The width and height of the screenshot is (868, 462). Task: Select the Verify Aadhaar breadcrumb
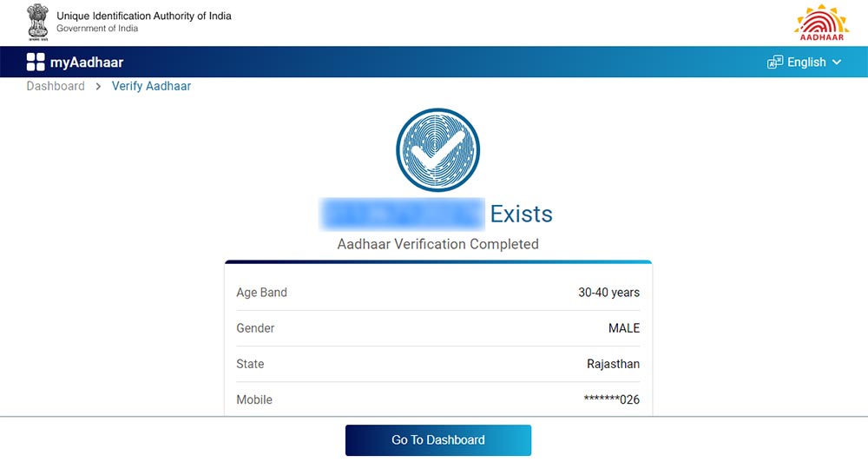point(151,87)
